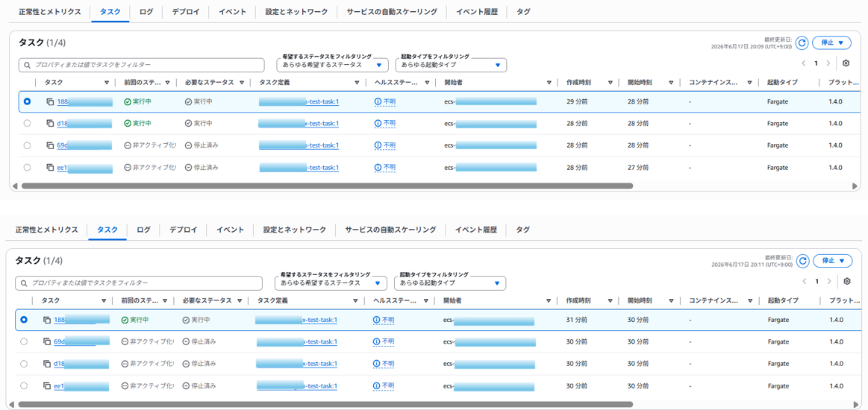Viewport: 868px width, 410px height.
Task: Copy task ID 188 in the 20:09 panel
Action: point(50,101)
